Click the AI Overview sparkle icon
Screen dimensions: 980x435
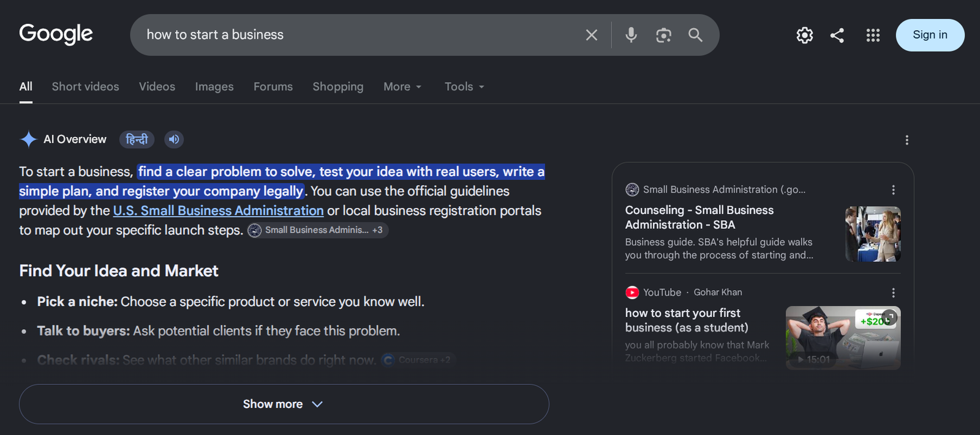coord(28,139)
